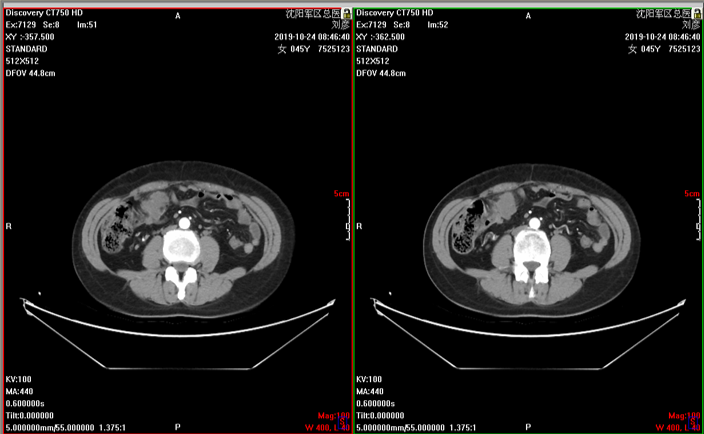Click the posterior 'P' marker in left panel
Screen dimensions: 704x434
(178, 426)
